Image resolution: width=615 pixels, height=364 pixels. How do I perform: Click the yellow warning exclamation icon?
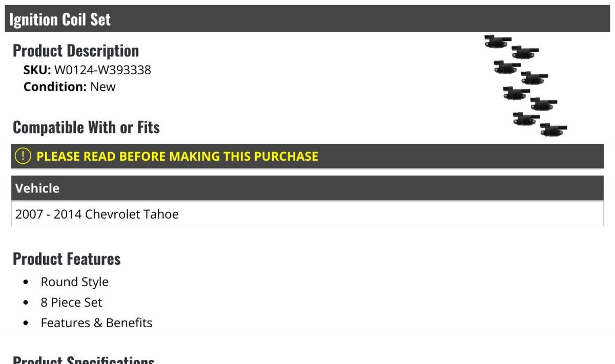[x=23, y=156]
